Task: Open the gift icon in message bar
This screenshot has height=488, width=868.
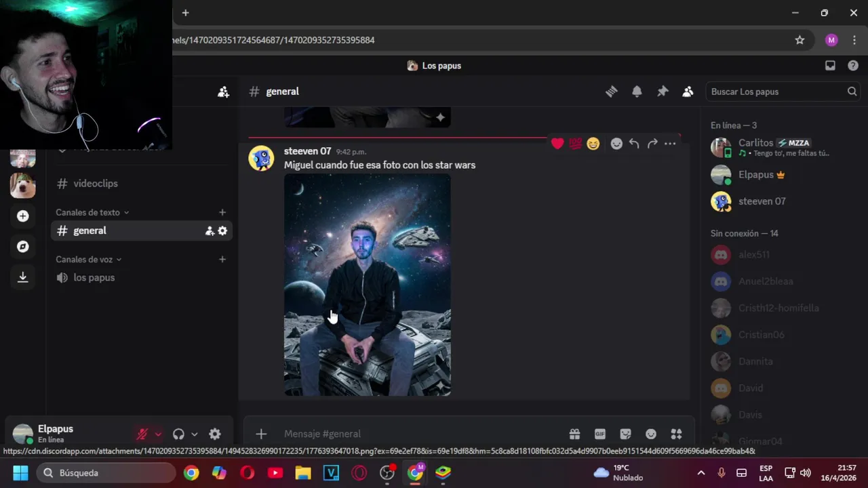Action: point(574,434)
